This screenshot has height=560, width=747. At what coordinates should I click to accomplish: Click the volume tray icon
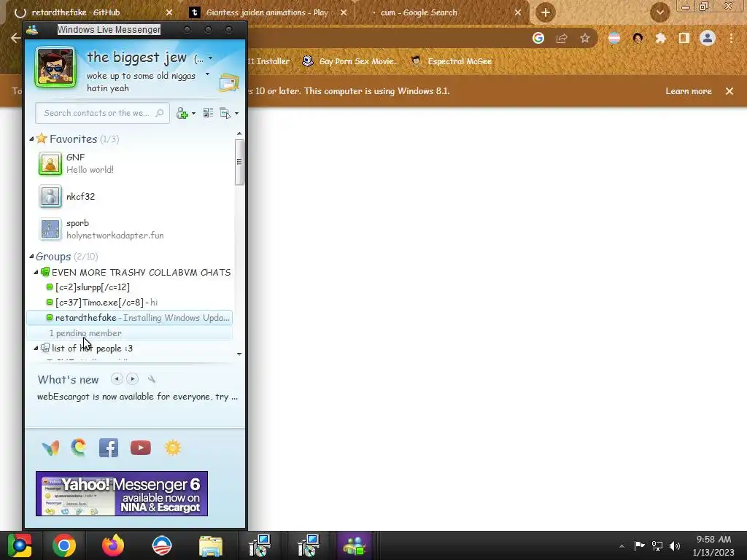click(x=675, y=545)
